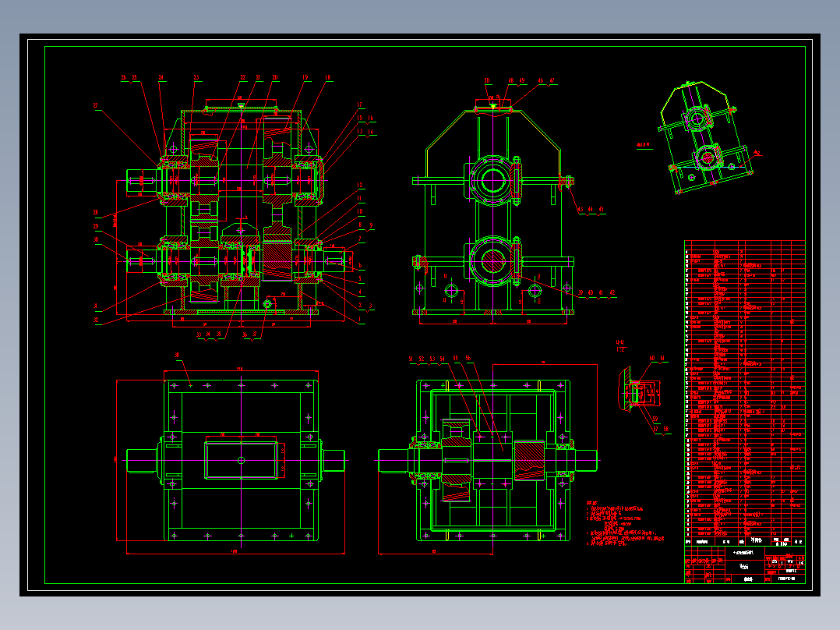Click the oil drain plug circle in front view
The height and width of the screenshot is (630, 840).
coord(267,305)
